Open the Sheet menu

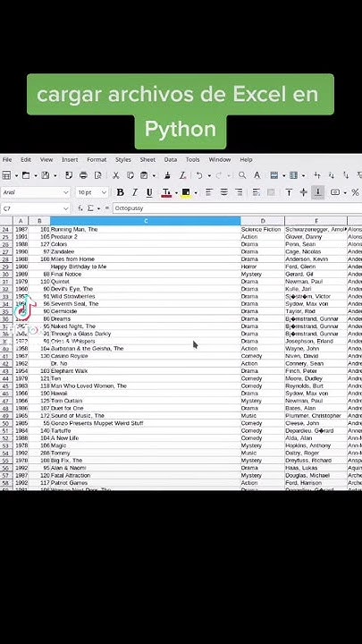pos(147,159)
